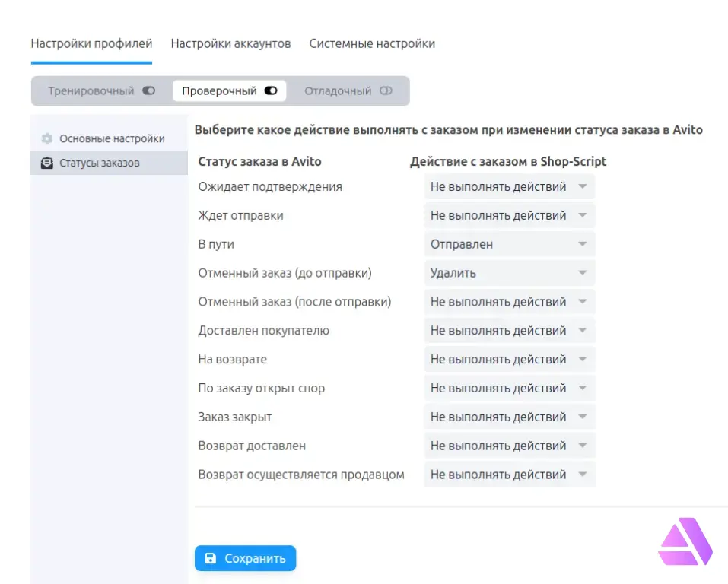Image resolution: width=728 pixels, height=584 pixels.
Task: Open the action selector for Доставлен покупателю
Action: 509,330
